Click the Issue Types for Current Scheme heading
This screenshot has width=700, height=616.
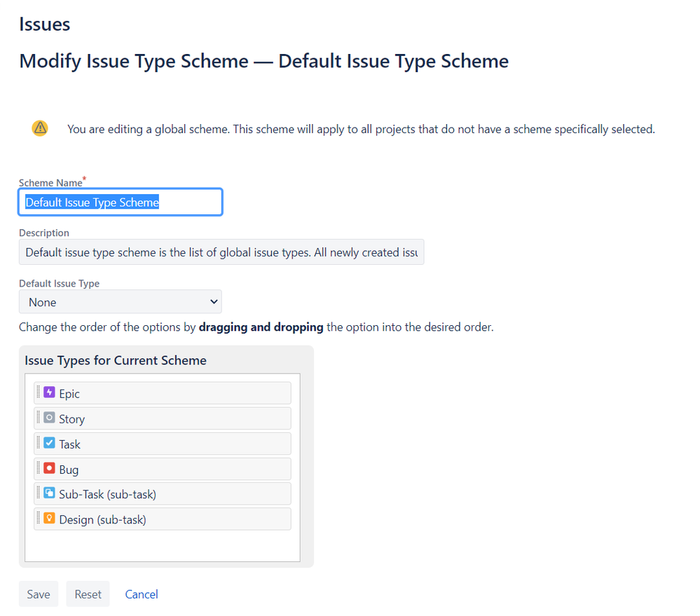coord(116,360)
